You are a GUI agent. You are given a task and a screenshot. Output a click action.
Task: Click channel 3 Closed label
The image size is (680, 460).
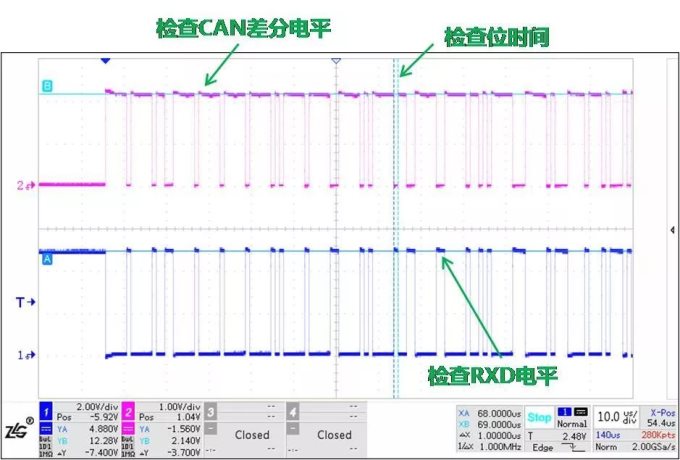[x=252, y=435]
